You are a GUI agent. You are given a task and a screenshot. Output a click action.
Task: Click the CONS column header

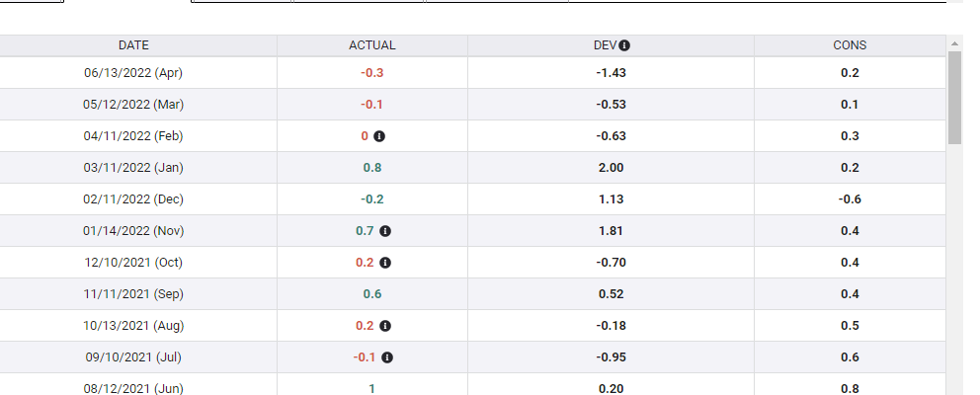[850, 45]
